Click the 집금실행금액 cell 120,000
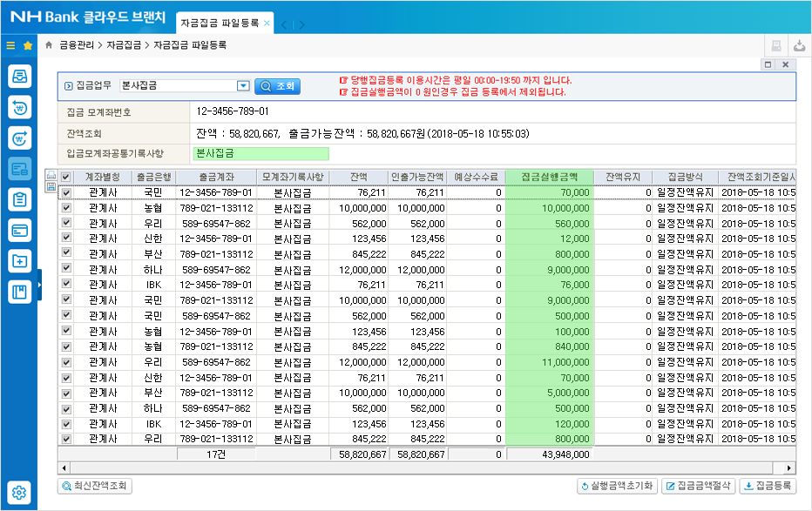This screenshot has height=511, width=812. (x=550, y=424)
